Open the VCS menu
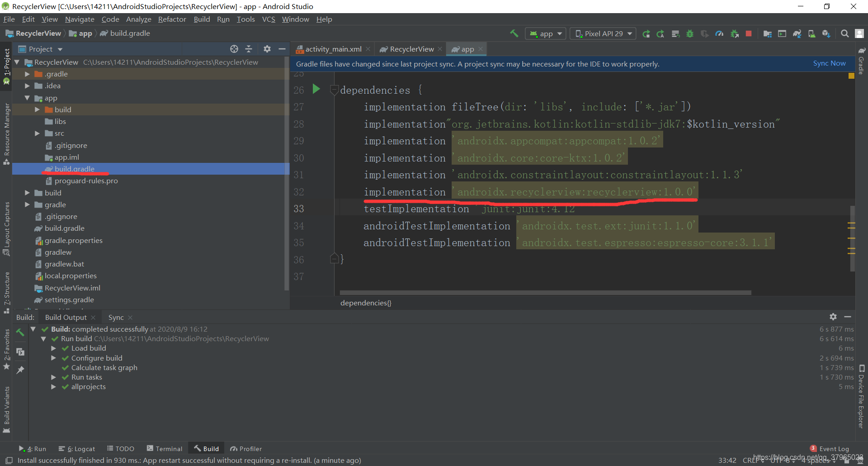This screenshot has width=868, height=466. [269, 19]
